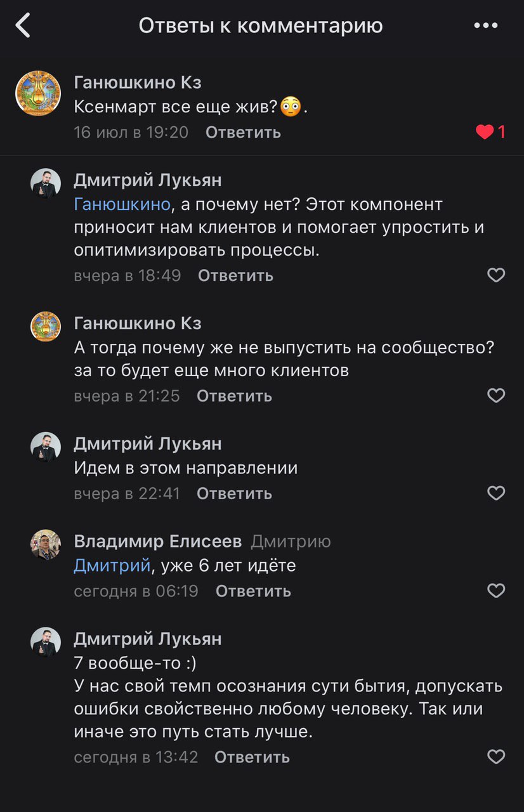Screen dimensions: 524x812
Task: Like Дмитрий's reply posted at 18:49
Action: pyautogui.click(x=495, y=275)
